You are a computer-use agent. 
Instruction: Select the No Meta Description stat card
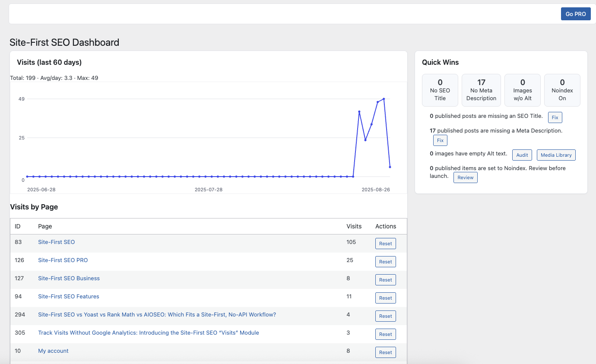click(481, 90)
